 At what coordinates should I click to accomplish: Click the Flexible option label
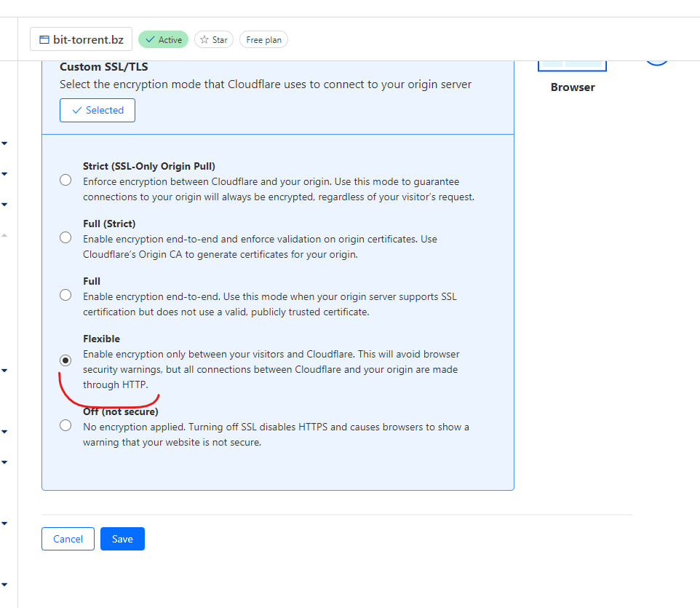101,339
